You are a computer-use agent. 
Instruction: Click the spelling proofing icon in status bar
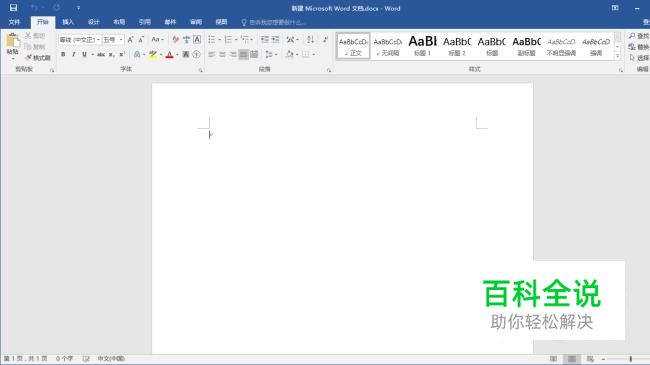click(x=86, y=358)
